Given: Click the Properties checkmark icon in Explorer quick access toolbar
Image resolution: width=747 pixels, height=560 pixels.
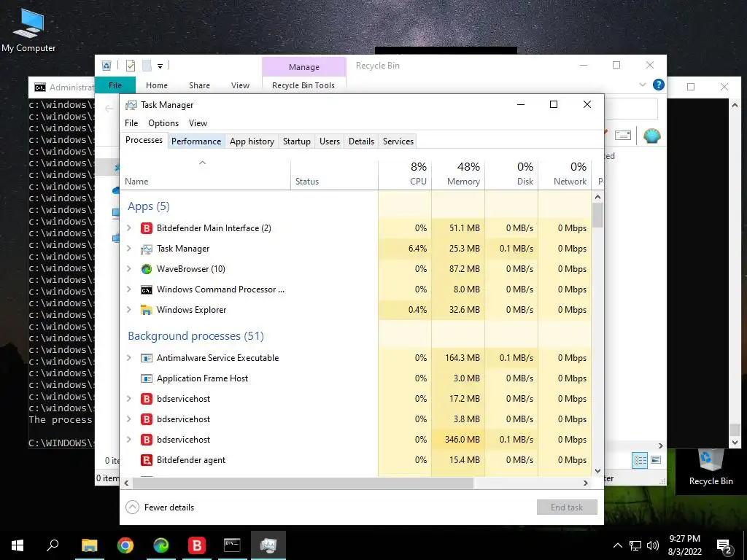Looking at the screenshot, I should [x=131, y=66].
